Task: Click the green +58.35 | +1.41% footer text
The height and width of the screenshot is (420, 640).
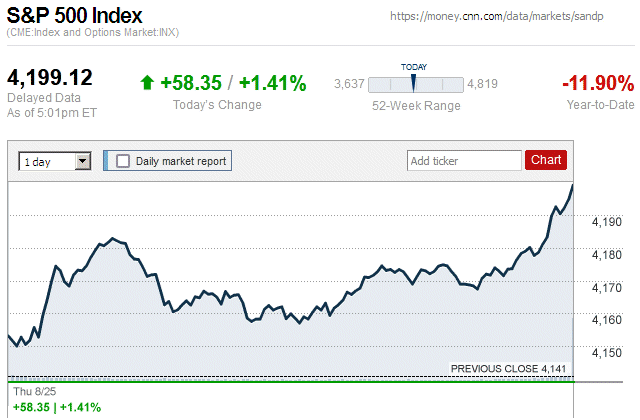Action: click(56, 407)
